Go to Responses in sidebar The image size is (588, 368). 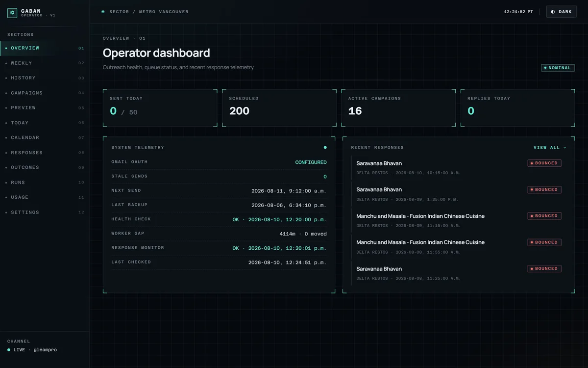45,153
